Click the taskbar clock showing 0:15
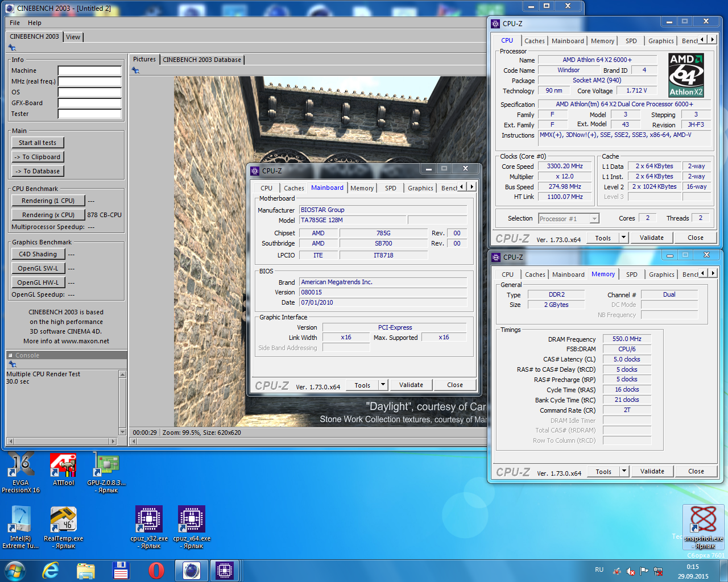 (x=693, y=571)
